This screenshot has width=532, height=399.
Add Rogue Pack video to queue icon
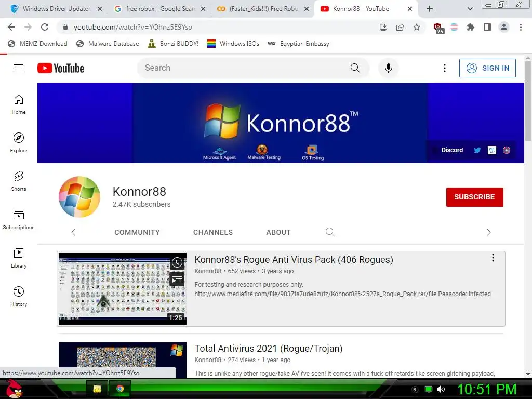pyautogui.click(x=177, y=279)
